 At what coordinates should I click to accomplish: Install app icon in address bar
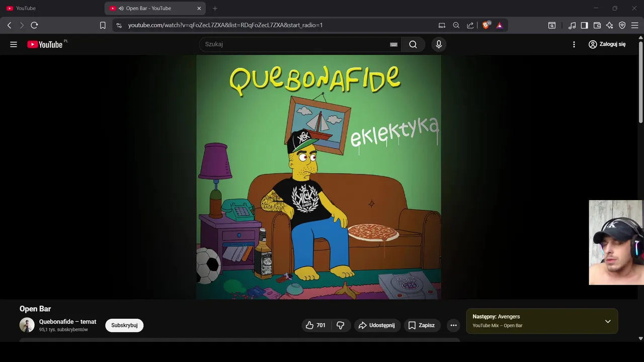point(442,25)
